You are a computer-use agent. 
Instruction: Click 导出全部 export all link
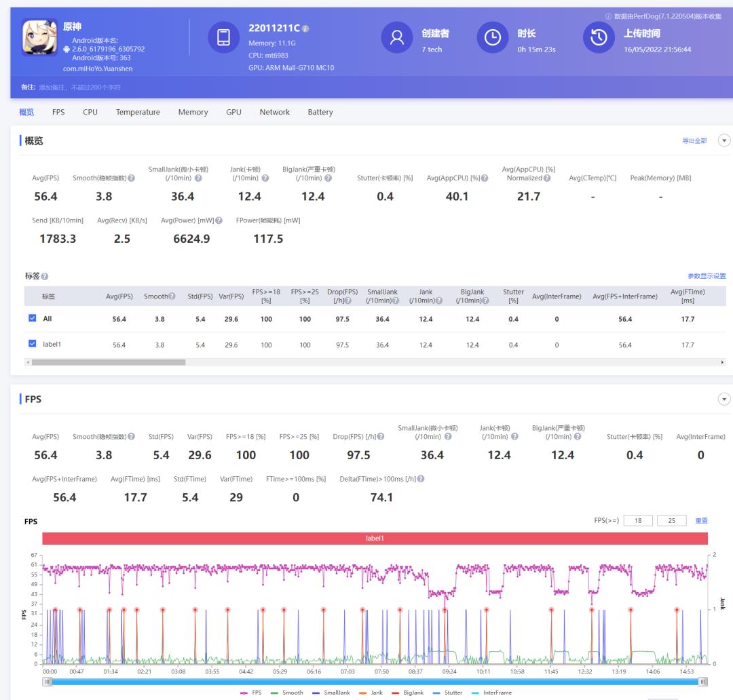coord(694,141)
